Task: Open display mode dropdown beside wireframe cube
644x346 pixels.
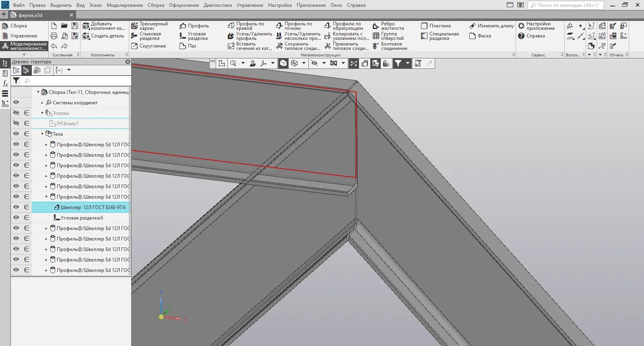Action: (x=304, y=63)
